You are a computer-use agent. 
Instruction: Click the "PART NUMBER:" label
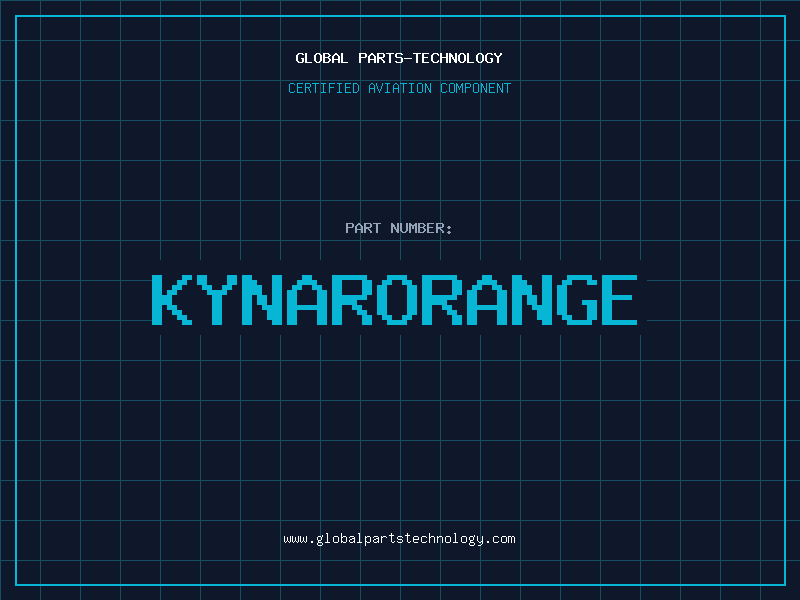click(399, 228)
